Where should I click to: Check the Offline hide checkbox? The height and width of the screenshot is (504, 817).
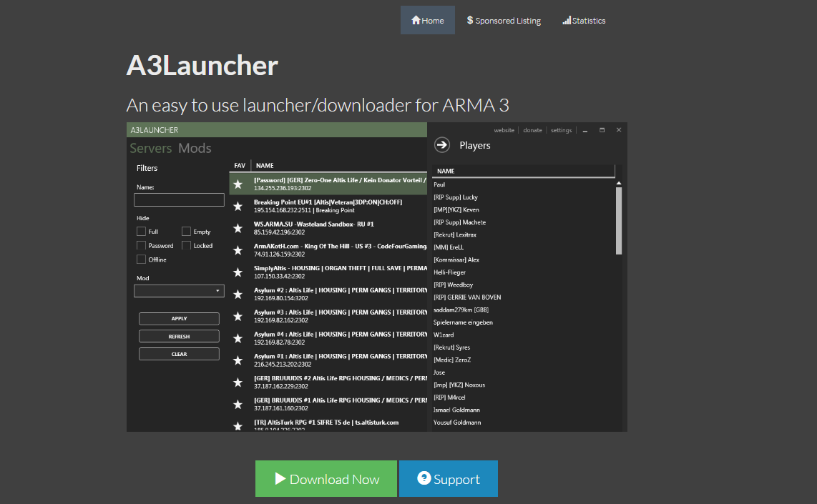coord(141,260)
